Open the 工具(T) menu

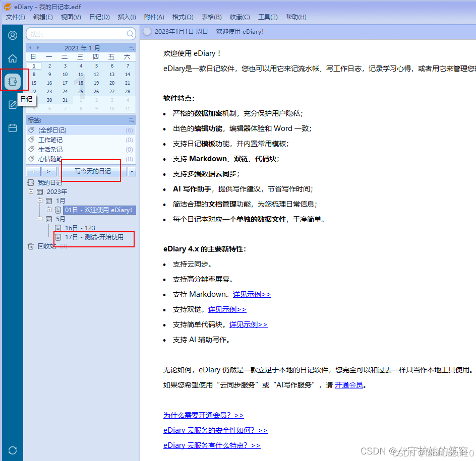(x=268, y=17)
